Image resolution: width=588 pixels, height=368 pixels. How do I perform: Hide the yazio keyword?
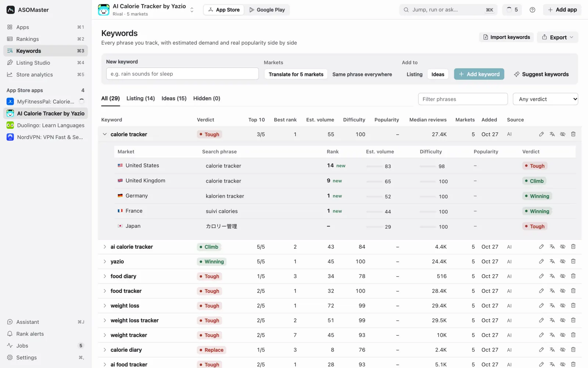563,261
